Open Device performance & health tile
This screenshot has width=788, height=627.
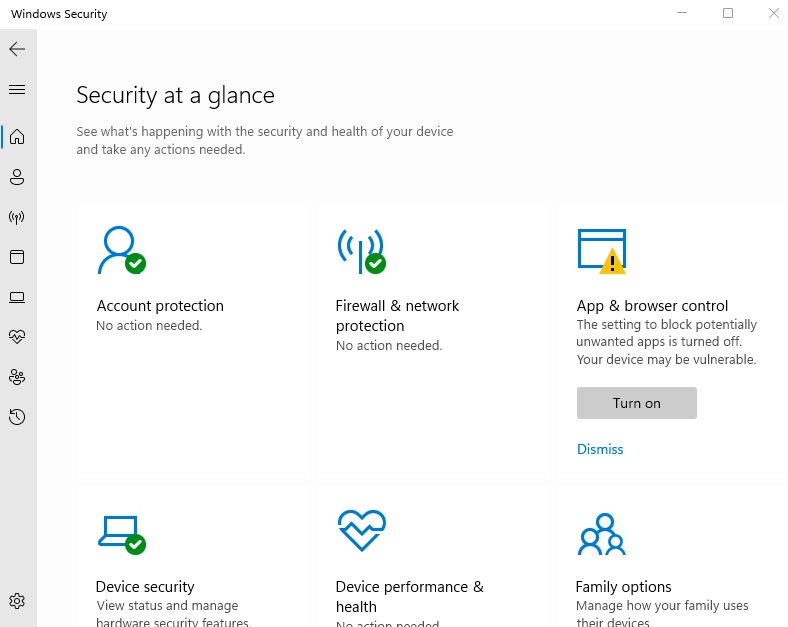coord(409,596)
